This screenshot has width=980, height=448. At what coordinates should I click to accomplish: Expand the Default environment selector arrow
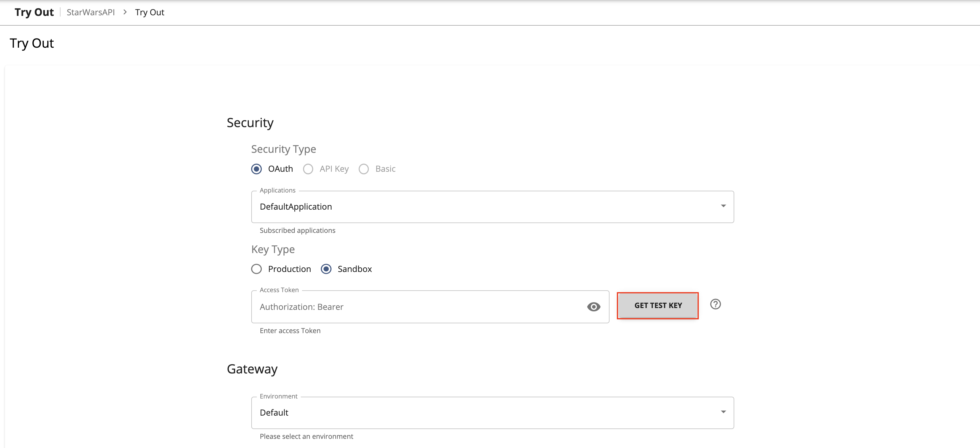pyautogui.click(x=723, y=413)
